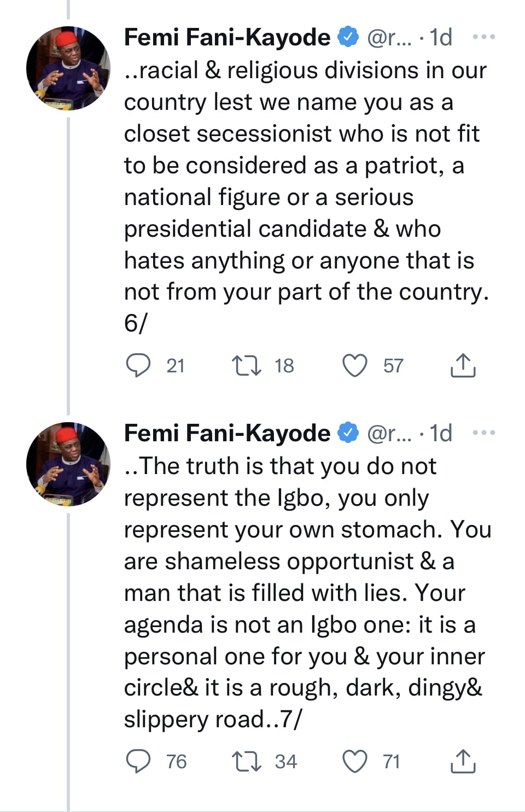
Task: Retweet the tweet with 34 retweets
Action: [x=246, y=761]
